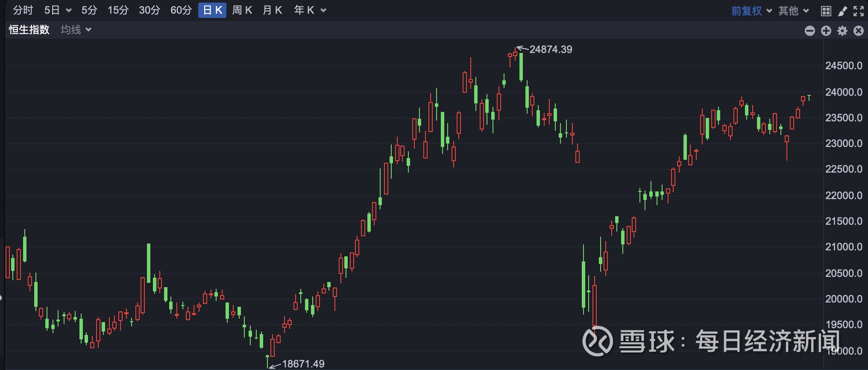Viewport: 868px width, 370px height.
Task: Open the 5日 period dropdown
Action: coord(58,10)
